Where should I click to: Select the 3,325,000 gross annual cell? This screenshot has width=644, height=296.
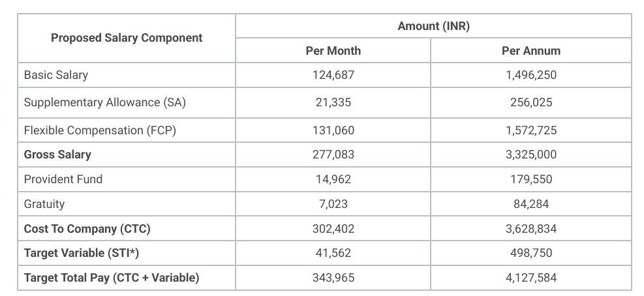point(531,155)
